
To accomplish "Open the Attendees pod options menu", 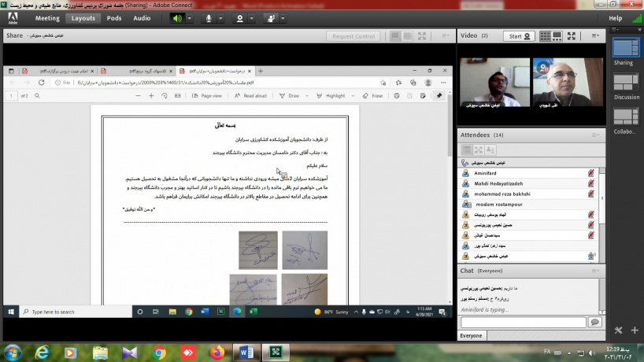I will coord(597,135).
